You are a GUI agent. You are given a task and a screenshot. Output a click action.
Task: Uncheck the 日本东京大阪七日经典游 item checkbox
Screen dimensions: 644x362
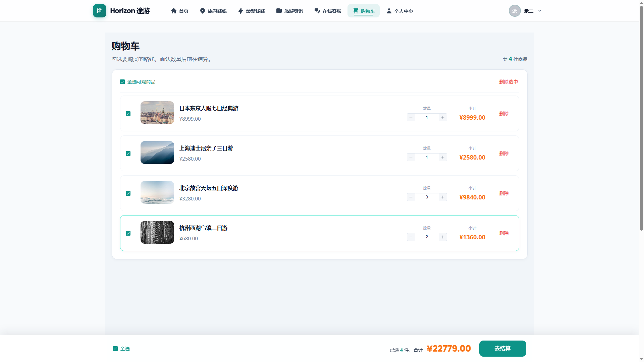(x=128, y=114)
